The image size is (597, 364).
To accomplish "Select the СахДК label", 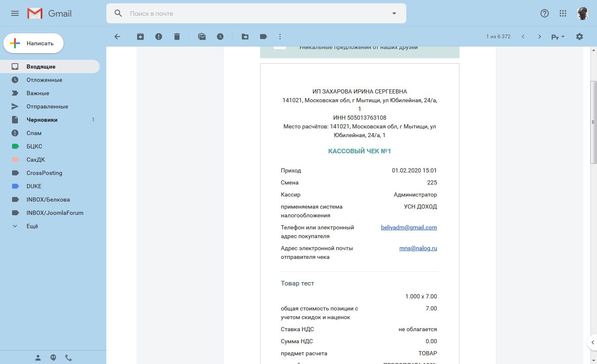I will (x=50, y=160).
